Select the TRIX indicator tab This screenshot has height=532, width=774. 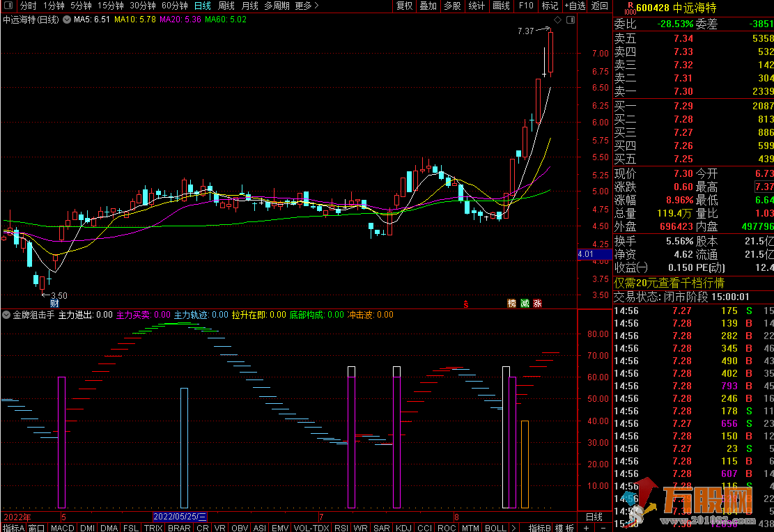[x=153, y=528]
